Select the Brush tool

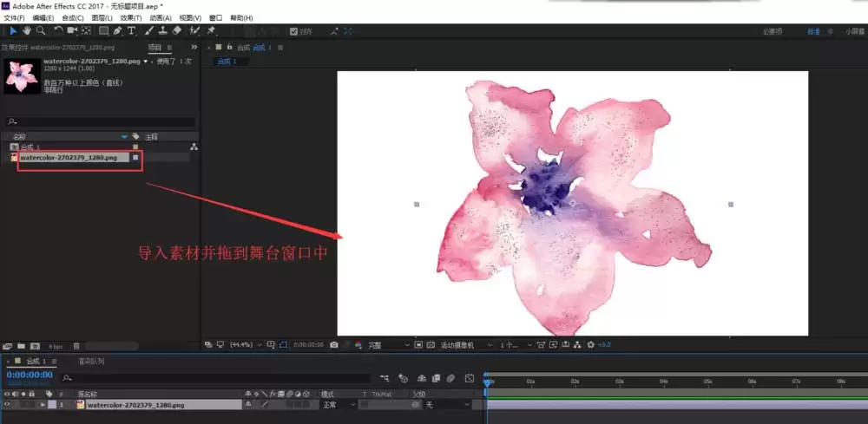click(149, 31)
